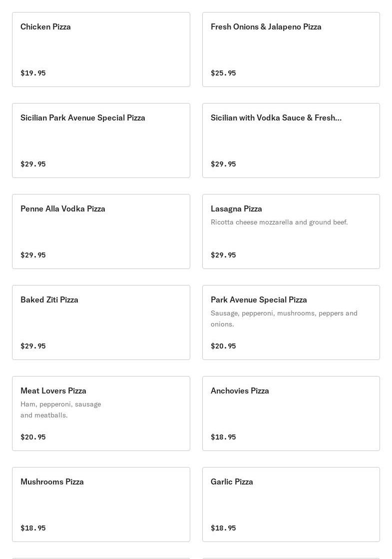
Task: Select the Anchovies Pizza item
Action: (291, 413)
